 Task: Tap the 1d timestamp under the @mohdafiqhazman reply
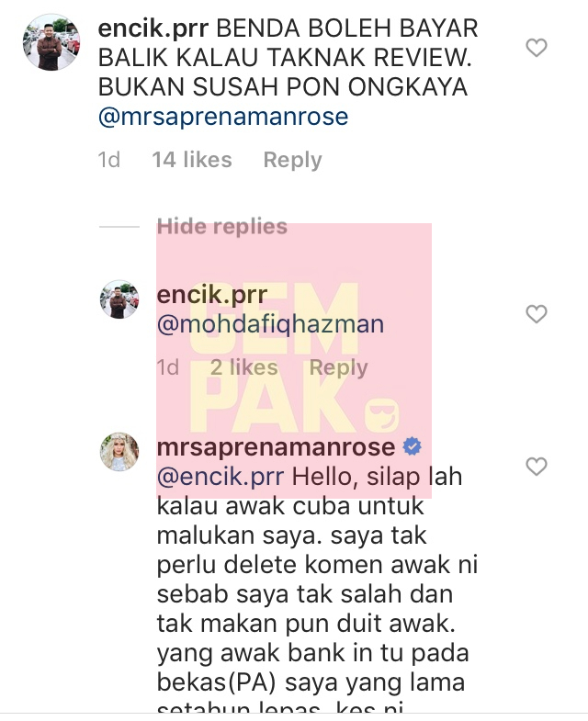(x=167, y=367)
